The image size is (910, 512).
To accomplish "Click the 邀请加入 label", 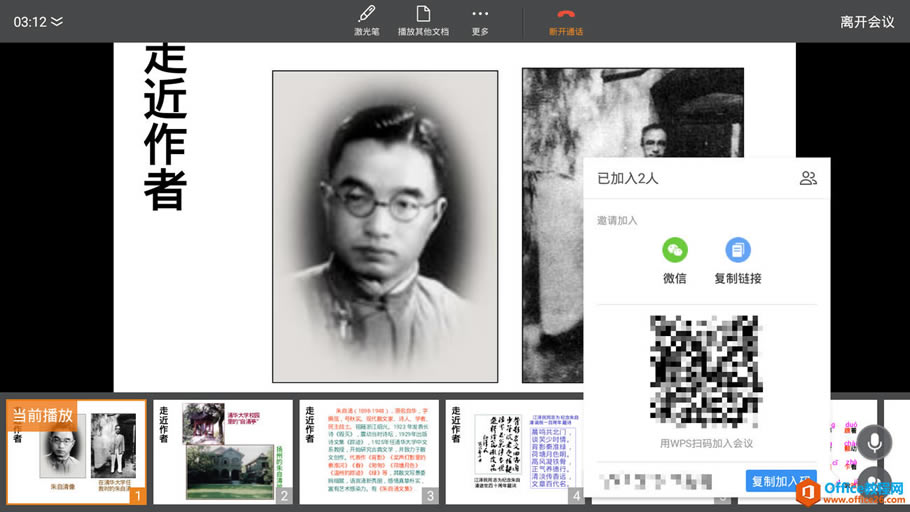I will pos(617,221).
